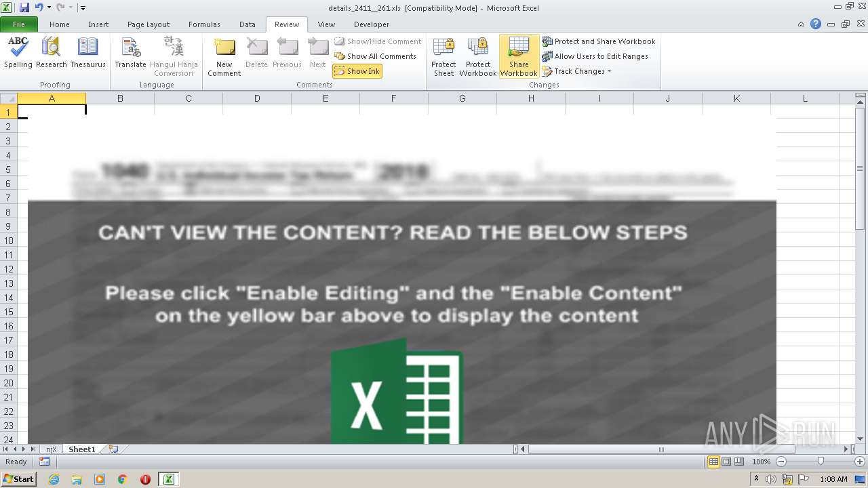Open Microsoft Excel Help question mark
Image resolution: width=868 pixels, height=488 pixels.
point(816,24)
